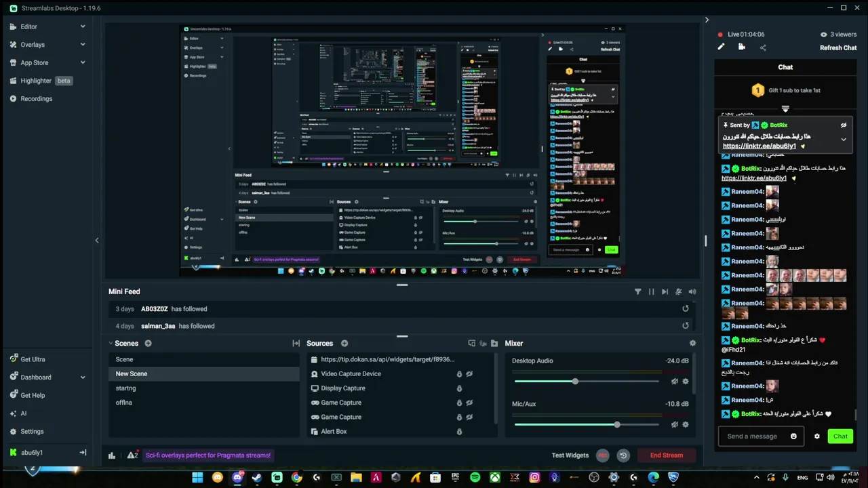Open Mic/Aux source settings gear

click(686, 425)
